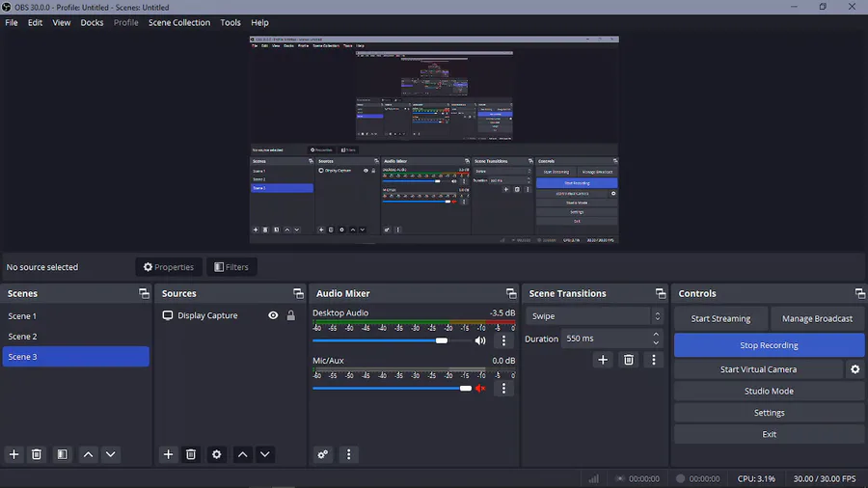Open Settings from Controls
868x488 pixels.
(x=769, y=412)
